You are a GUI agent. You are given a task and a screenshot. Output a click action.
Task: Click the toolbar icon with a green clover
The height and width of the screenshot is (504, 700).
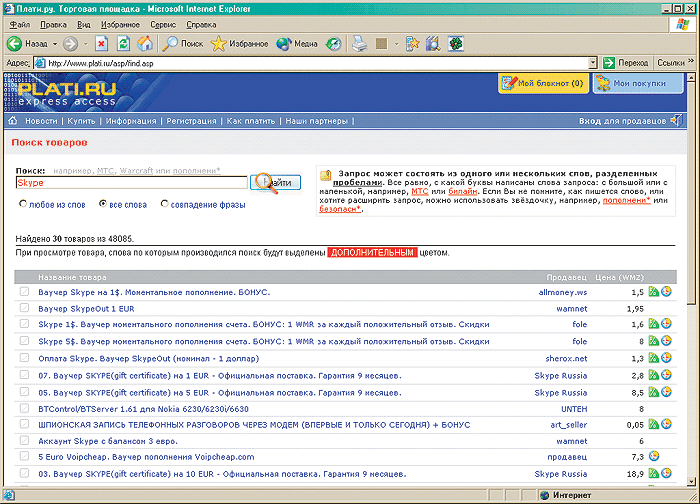456,44
